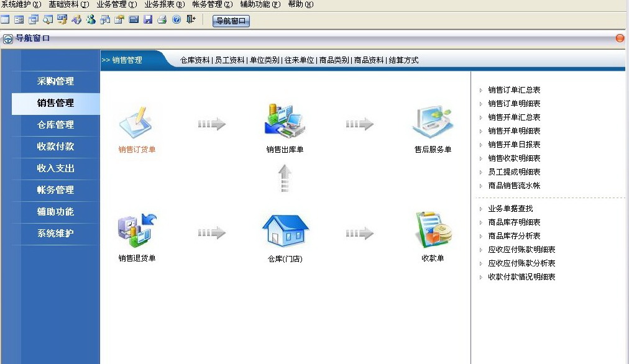This screenshot has width=629, height=364.
Task: Select 仓库管理 in the sidebar
Action: [x=55, y=125]
